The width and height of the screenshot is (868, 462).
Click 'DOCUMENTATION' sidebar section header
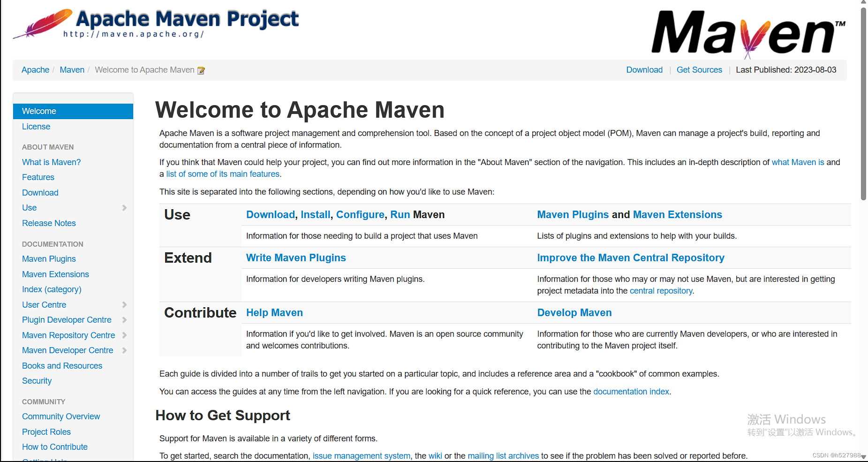click(x=53, y=244)
